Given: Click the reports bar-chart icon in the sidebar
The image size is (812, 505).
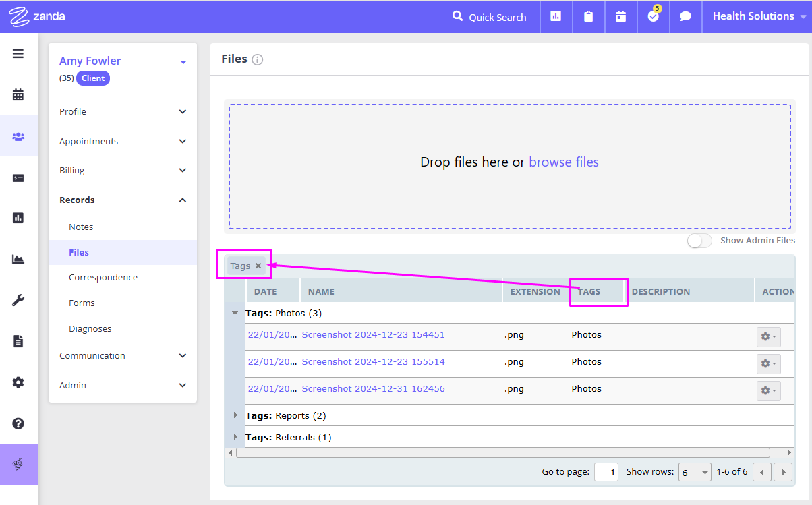Looking at the screenshot, I should [x=19, y=218].
